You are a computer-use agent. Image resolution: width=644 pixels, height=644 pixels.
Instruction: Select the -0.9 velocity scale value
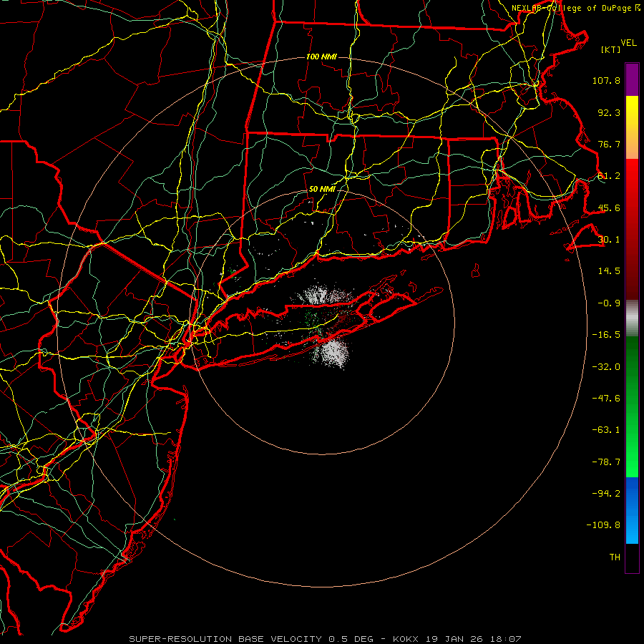(x=609, y=303)
